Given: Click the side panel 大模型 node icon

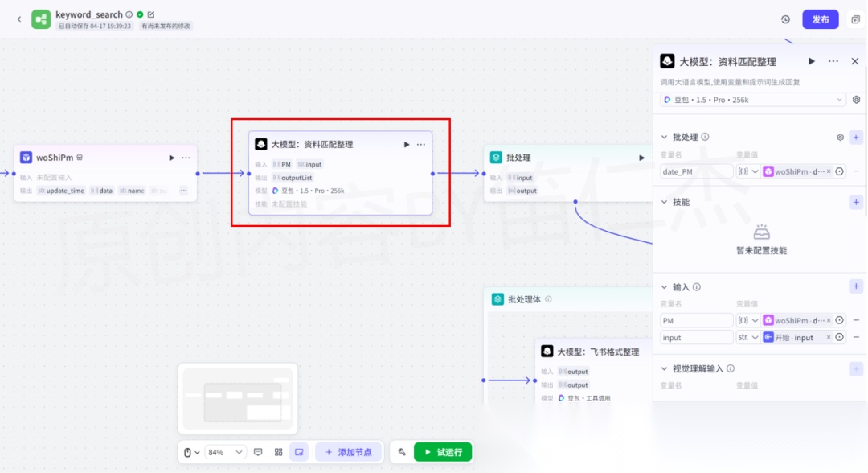Looking at the screenshot, I should (x=667, y=61).
